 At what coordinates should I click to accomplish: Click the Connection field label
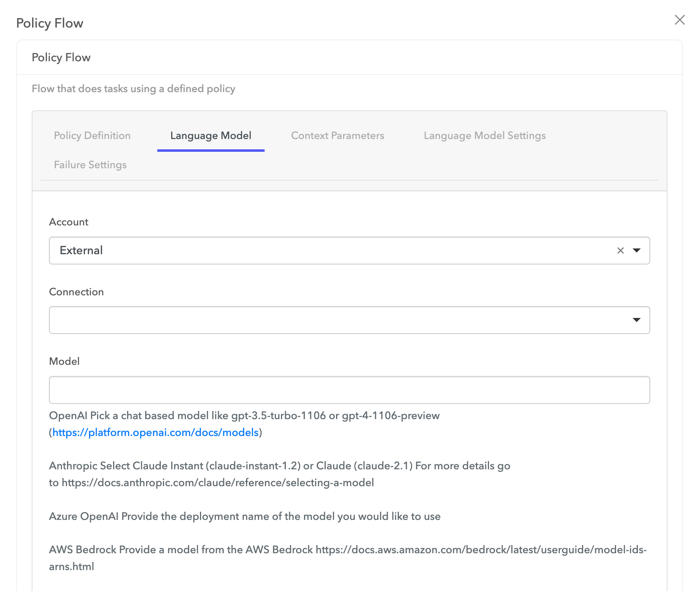click(76, 292)
